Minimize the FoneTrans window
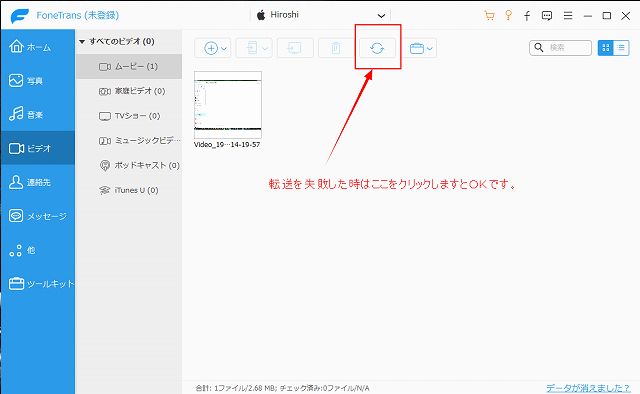Image resolution: width=640 pixels, height=394 pixels. tap(588, 16)
